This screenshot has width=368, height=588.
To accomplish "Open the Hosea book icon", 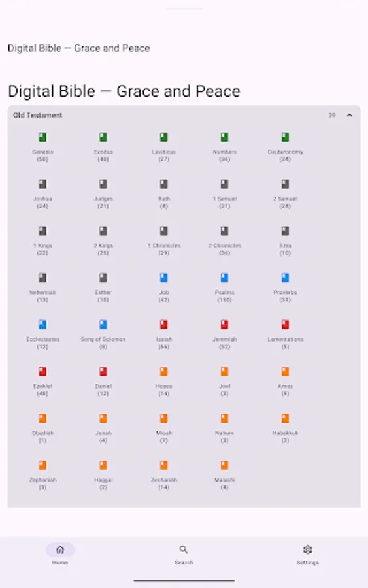I will (x=164, y=372).
